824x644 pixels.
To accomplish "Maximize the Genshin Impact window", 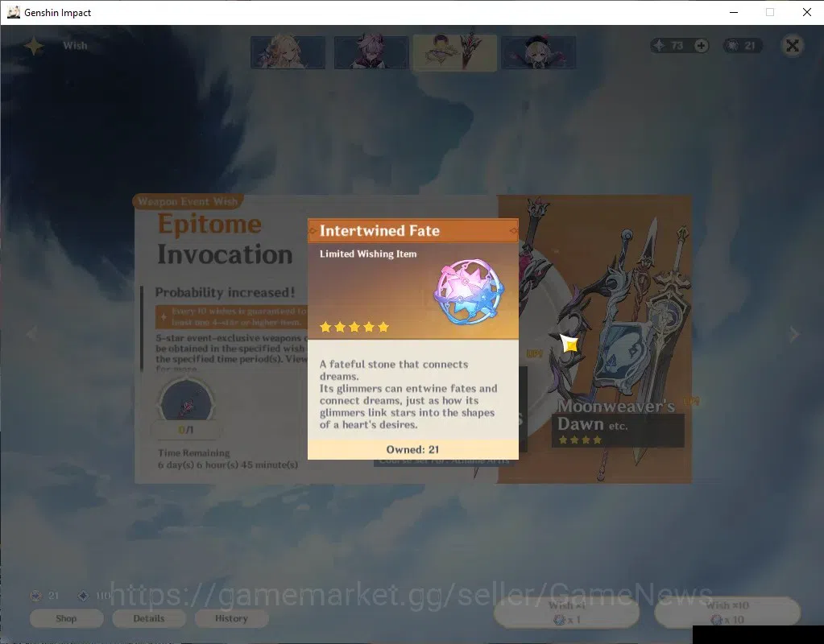I will coord(770,12).
